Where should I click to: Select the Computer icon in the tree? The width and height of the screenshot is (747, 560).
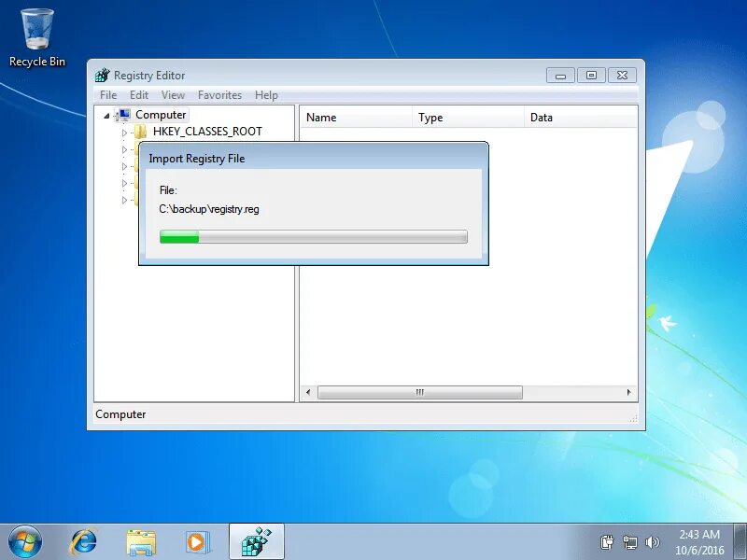(x=124, y=115)
